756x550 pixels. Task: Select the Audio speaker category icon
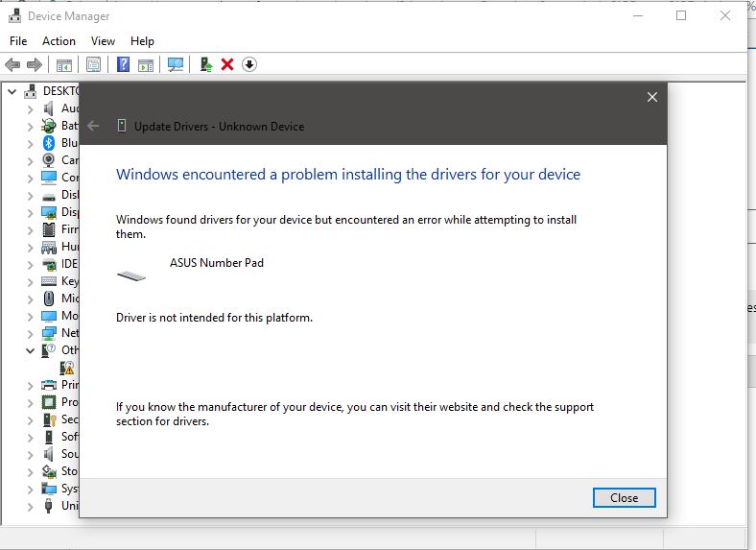[49, 108]
